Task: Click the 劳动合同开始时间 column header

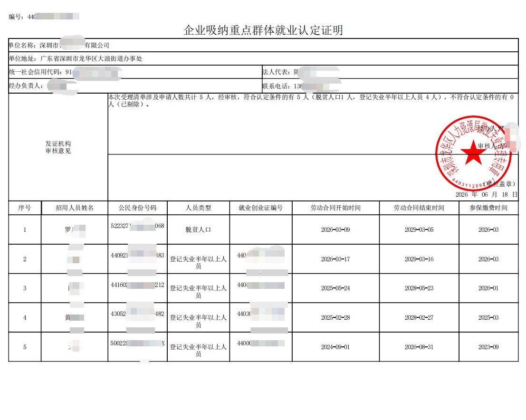Action: tap(335, 208)
